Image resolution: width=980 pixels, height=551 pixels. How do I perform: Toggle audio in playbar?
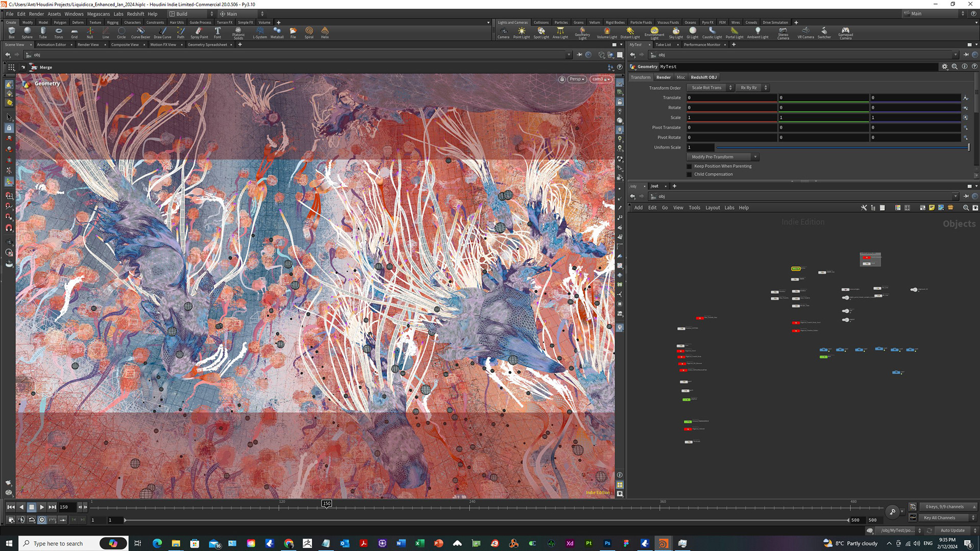tap(21, 520)
